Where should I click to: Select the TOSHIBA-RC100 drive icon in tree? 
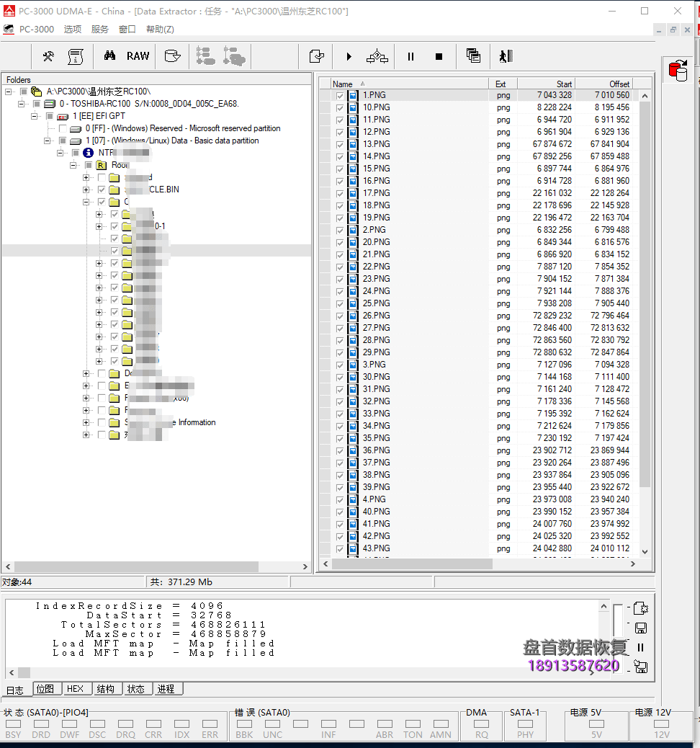coord(50,104)
